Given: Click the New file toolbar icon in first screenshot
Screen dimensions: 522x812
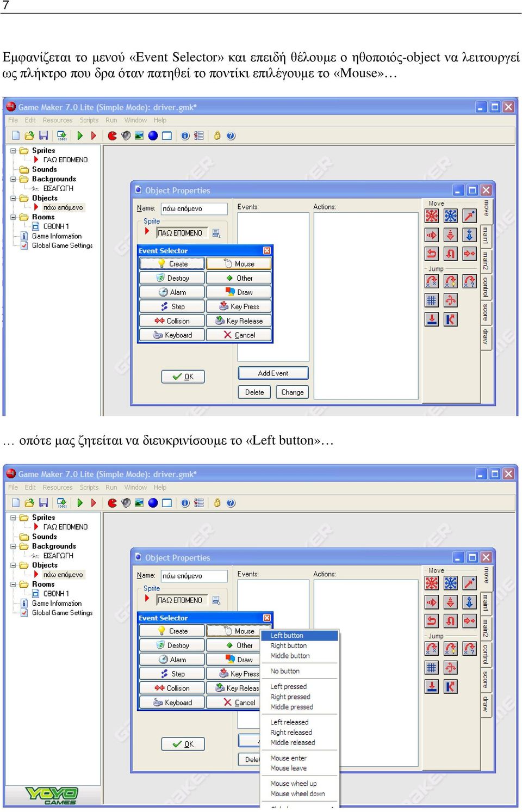Looking at the screenshot, I should coord(16,136).
